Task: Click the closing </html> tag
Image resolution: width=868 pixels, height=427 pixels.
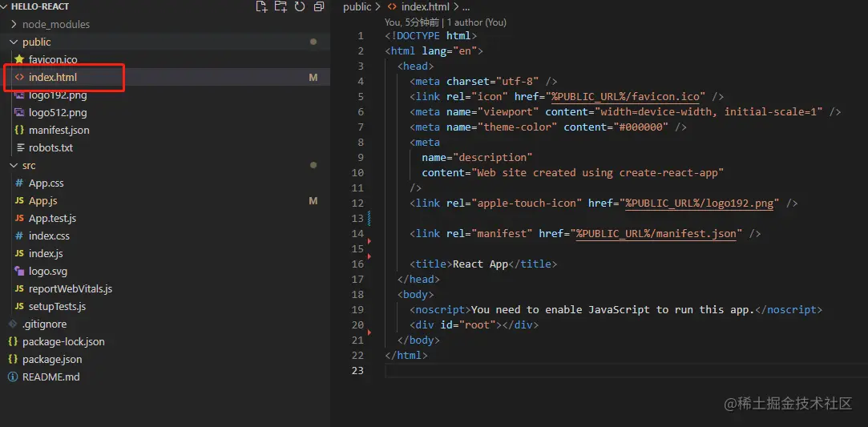Action: point(406,355)
